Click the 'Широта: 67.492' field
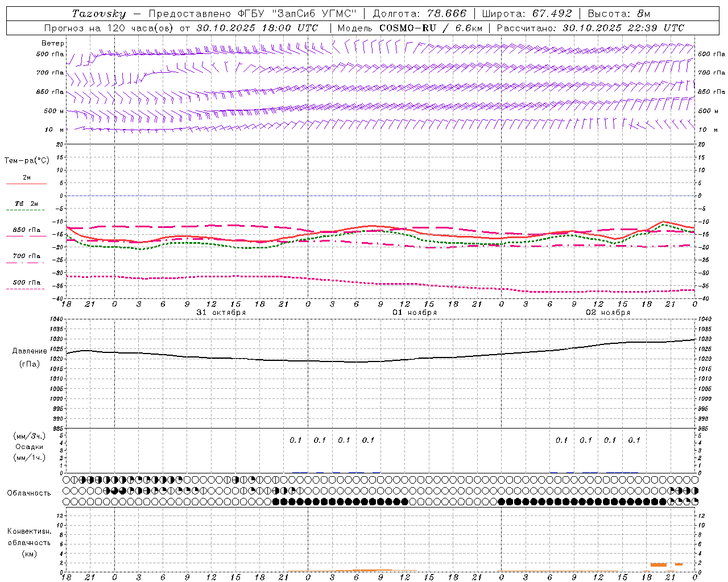The width and height of the screenshot is (728, 582). [527, 14]
